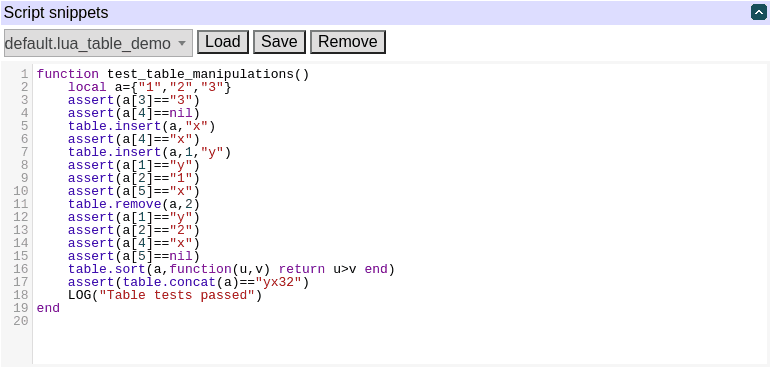The width and height of the screenshot is (771, 375).
Task: Click the Script snippets header title
Action: pos(56,12)
